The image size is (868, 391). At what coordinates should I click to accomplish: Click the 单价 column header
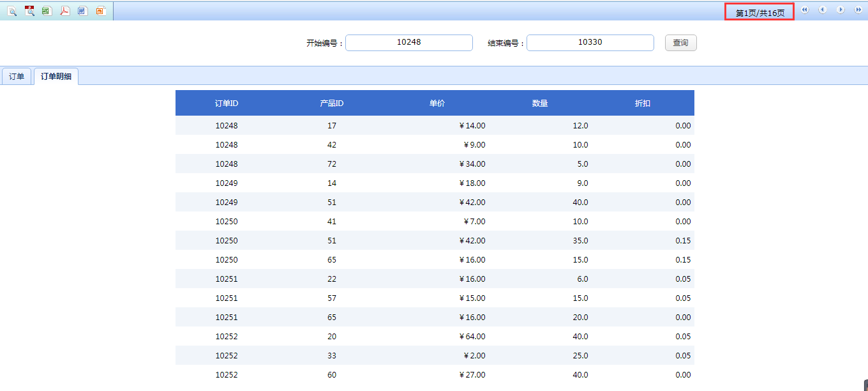pos(437,103)
